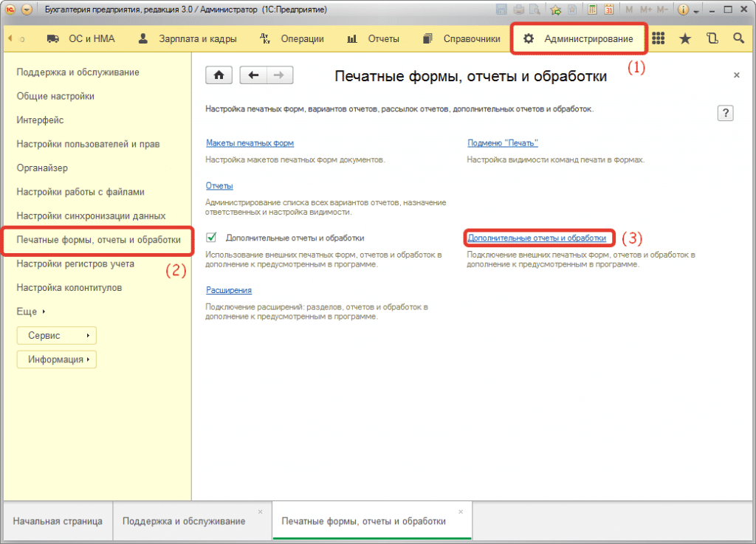Click the Расширения link
This screenshot has width=756, height=544.
click(229, 291)
